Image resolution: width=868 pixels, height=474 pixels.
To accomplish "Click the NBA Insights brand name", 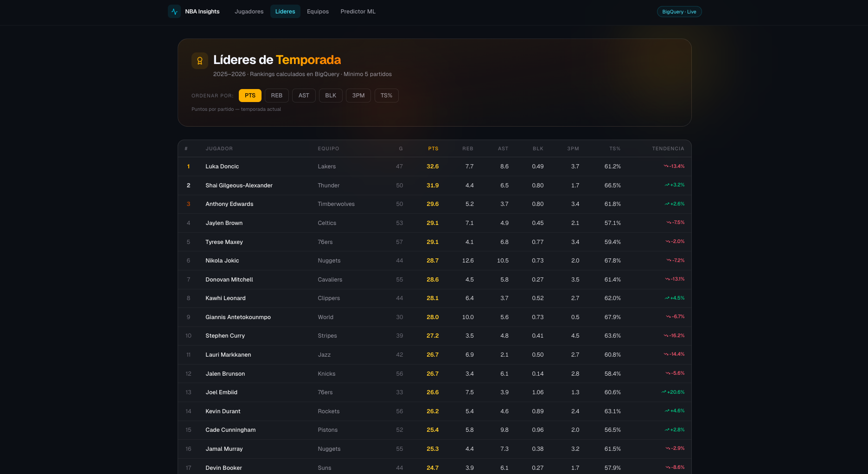I will click(x=202, y=12).
